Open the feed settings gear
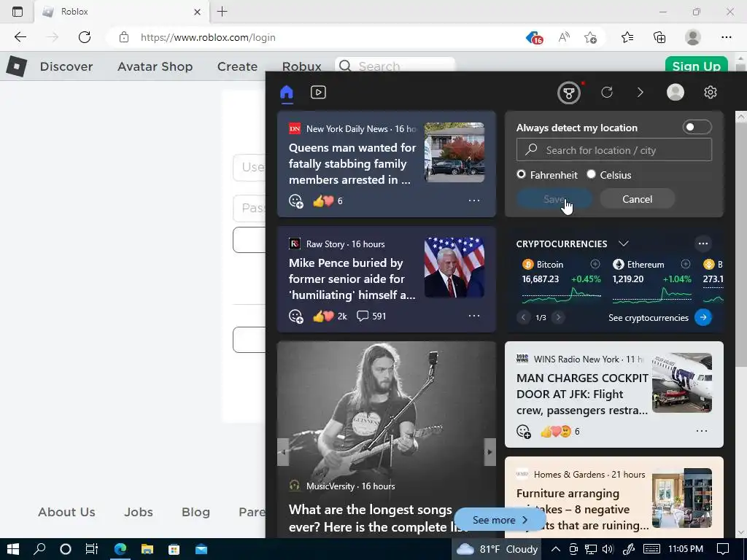Image resolution: width=747 pixels, height=560 pixels. [711, 92]
